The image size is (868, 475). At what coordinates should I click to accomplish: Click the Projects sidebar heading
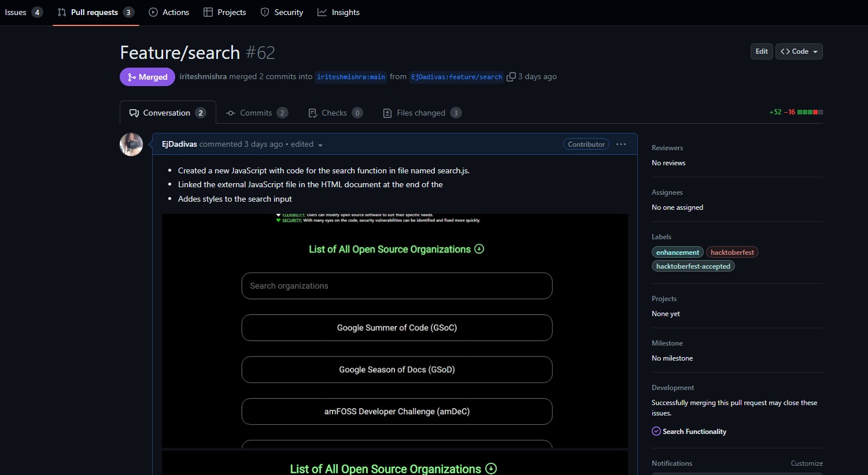tap(664, 299)
